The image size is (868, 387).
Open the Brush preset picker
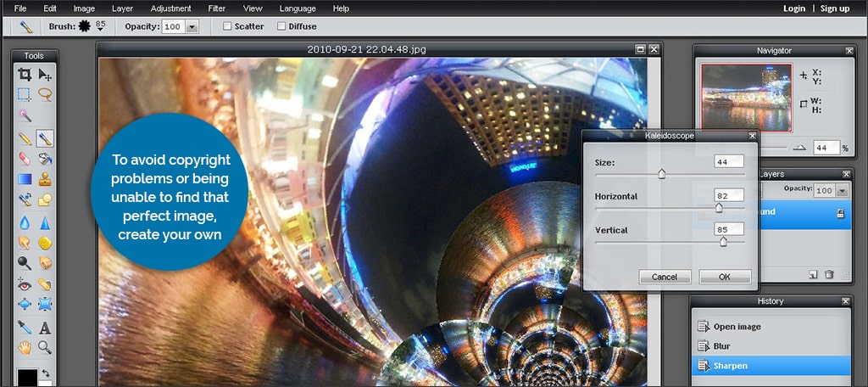pos(100,26)
